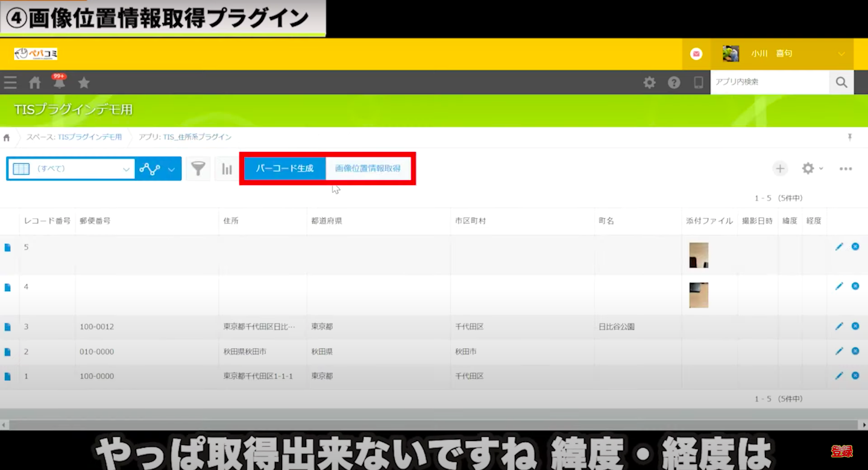868x470 pixels.
Task: Click the 撮影日時 column header
Action: (x=757, y=221)
